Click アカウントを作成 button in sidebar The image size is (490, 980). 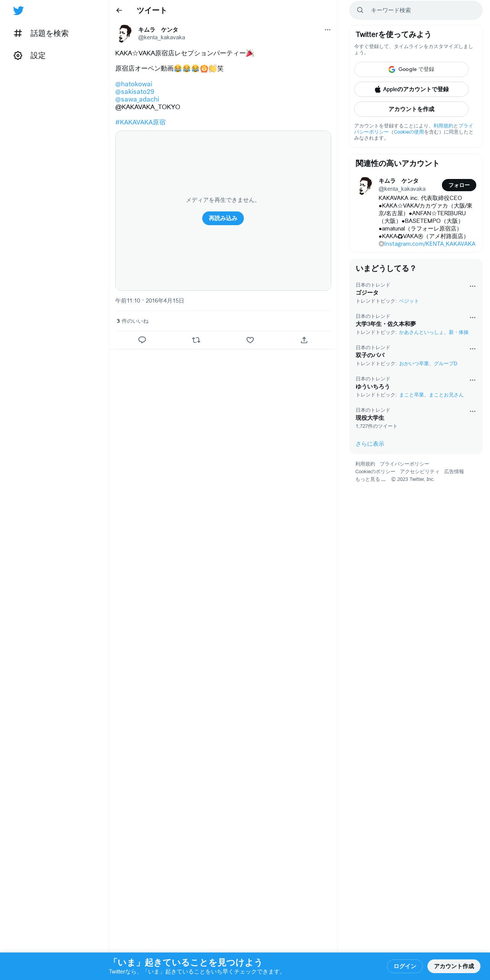click(x=411, y=109)
